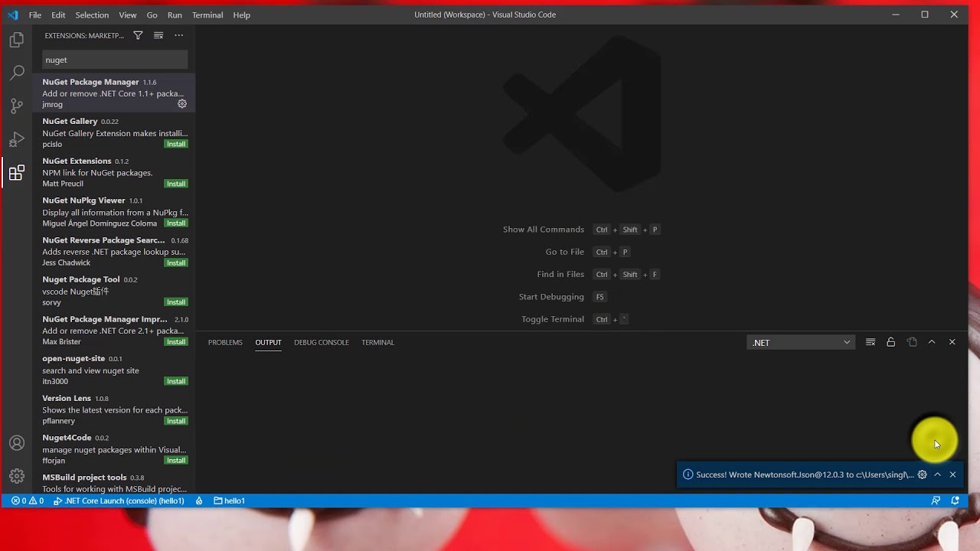Dismiss the Success notification
This screenshot has height=551, width=980.
click(952, 474)
